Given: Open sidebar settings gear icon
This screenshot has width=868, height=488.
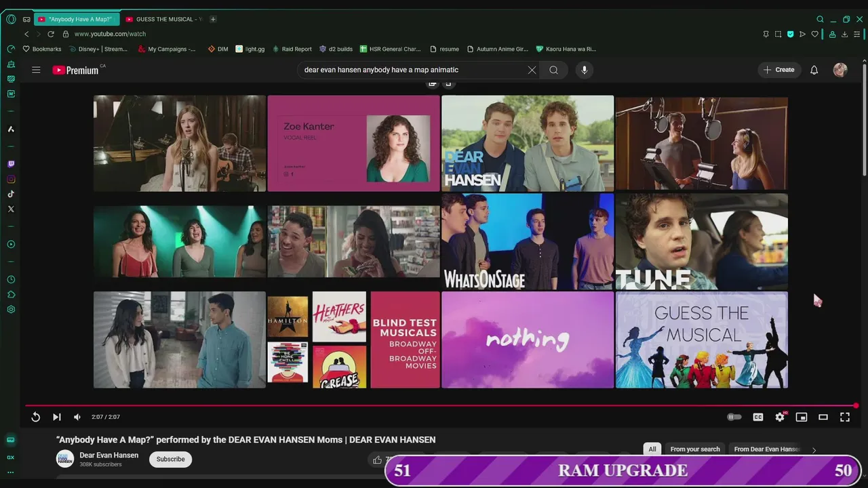Looking at the screenshot, I should pyautogui.click(x=11, y=309).
